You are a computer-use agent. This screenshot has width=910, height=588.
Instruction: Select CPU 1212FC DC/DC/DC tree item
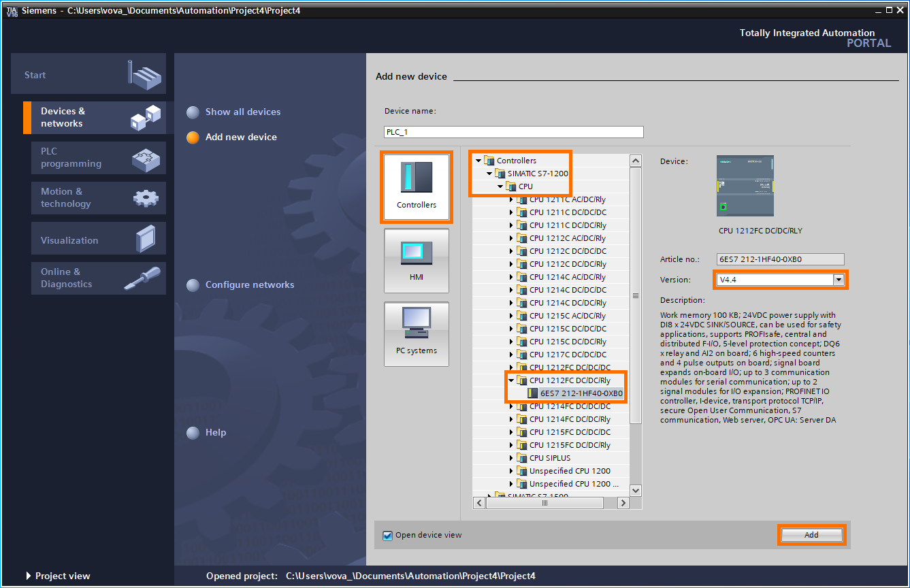click(570, 367)
